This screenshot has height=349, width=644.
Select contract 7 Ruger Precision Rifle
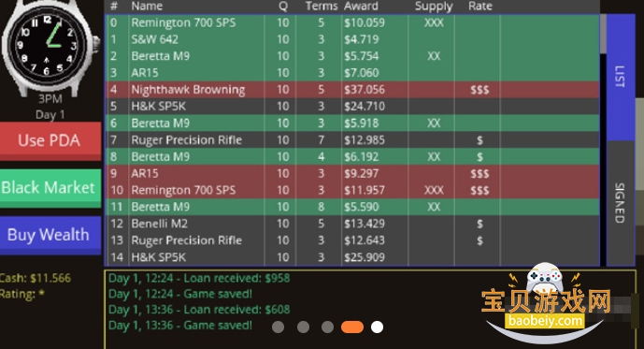(352, 139)
